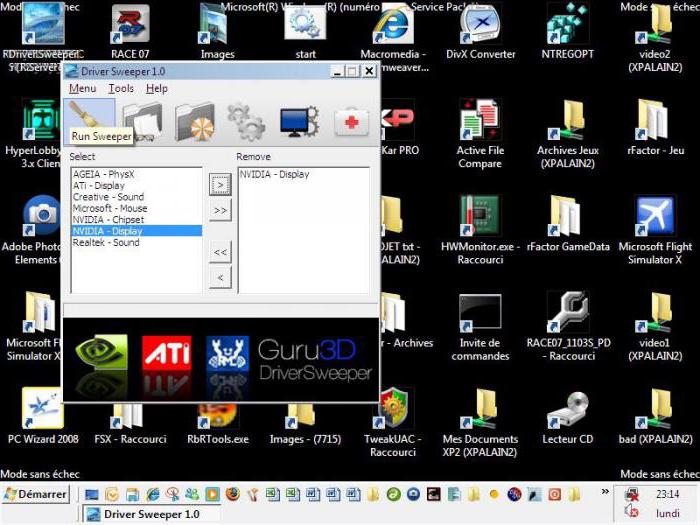Select NVIDIA - Display in the Remove list
Image resolution: width=700 pixels, height=525 pixels.
tap(275, 175)
